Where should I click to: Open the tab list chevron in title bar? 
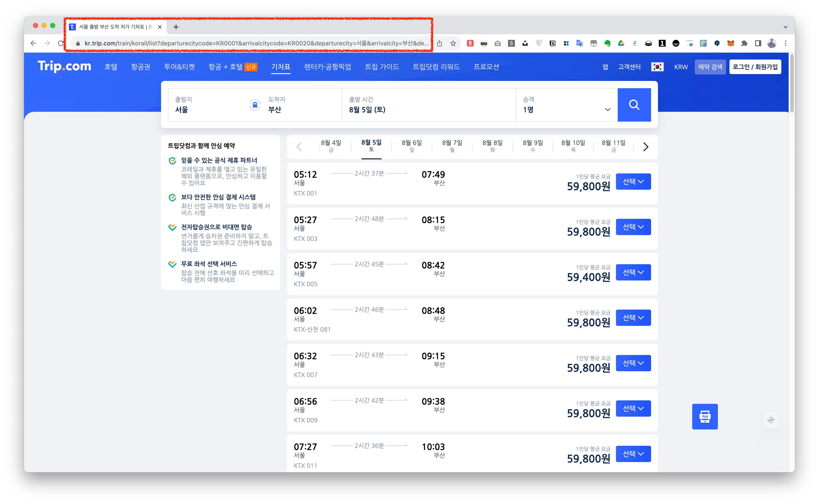[785, 27]
